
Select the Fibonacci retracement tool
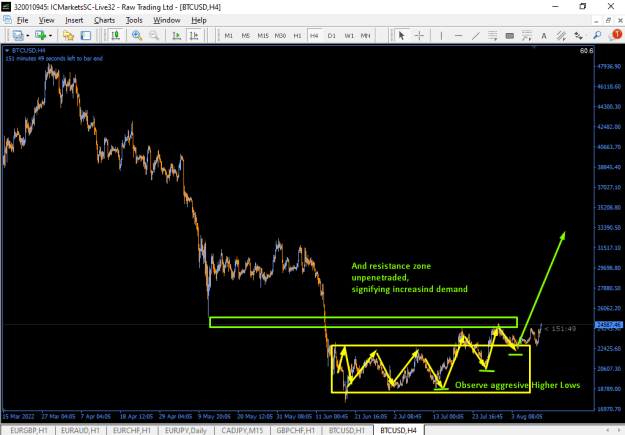click(493, 35)
